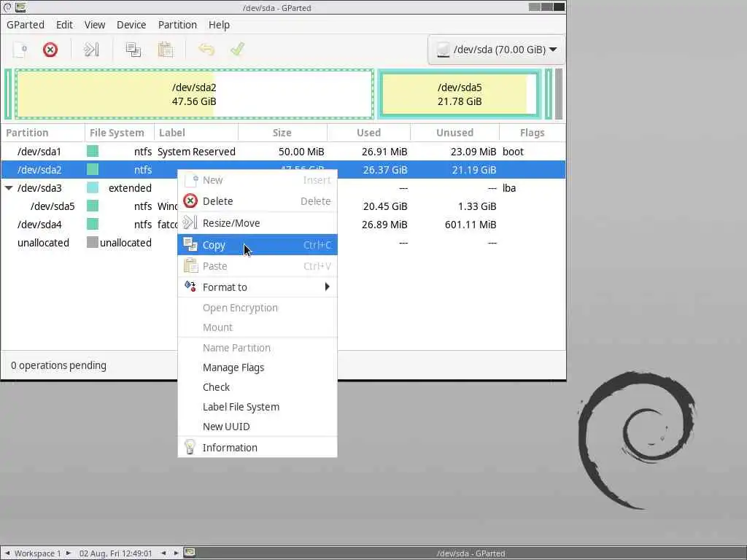Click the panel clock showing 02 Aug, Fri 12:49:01
747x560 pixels.
(116, 553)
